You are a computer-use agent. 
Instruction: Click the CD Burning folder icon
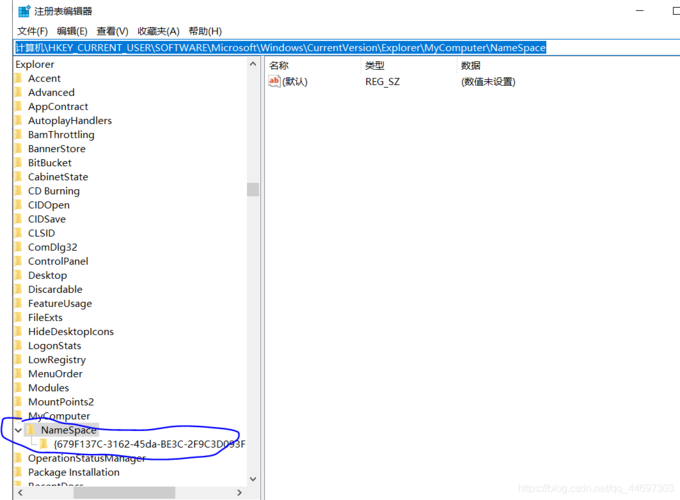click(x=18, y=191)
